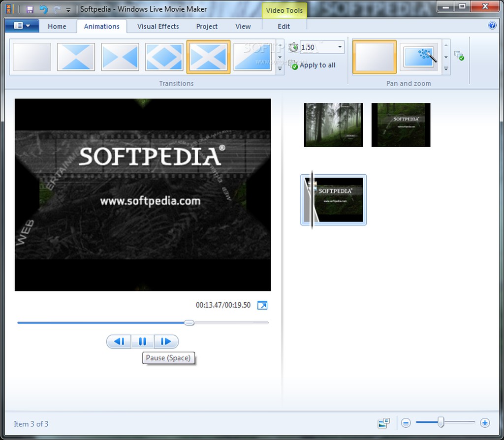The width and height of the screenshot is (504, 440).
Task: Zoom in the time scale
Action: click(x=485, y=423)
